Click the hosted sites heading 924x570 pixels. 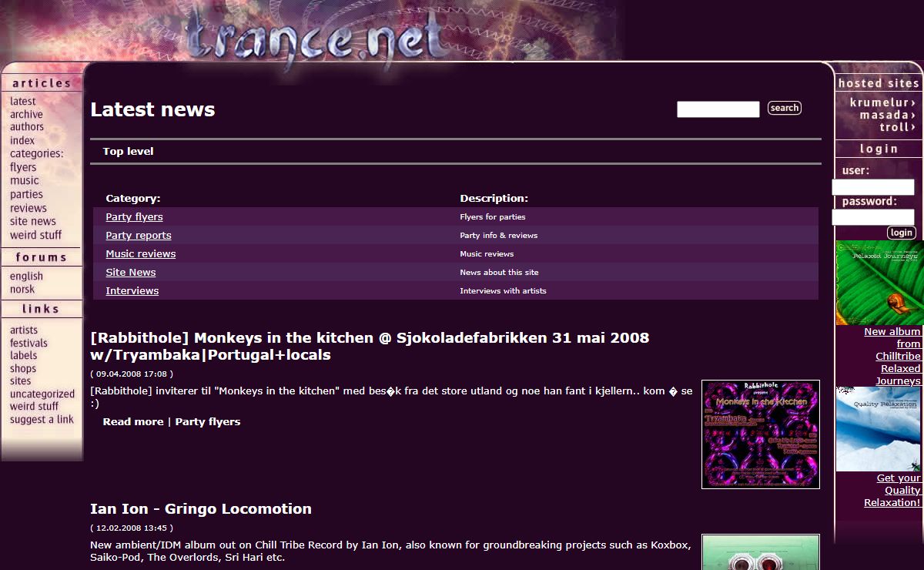pos(879,83)
